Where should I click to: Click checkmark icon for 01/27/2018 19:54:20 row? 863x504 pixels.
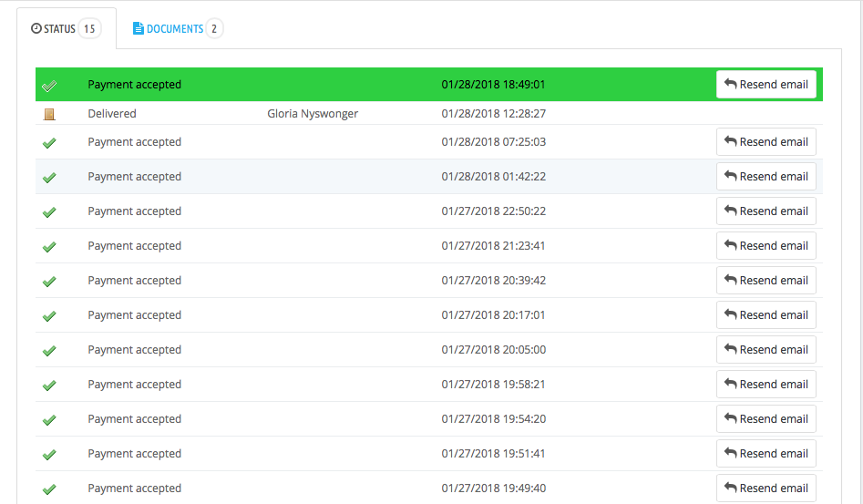tap(49, 420)
